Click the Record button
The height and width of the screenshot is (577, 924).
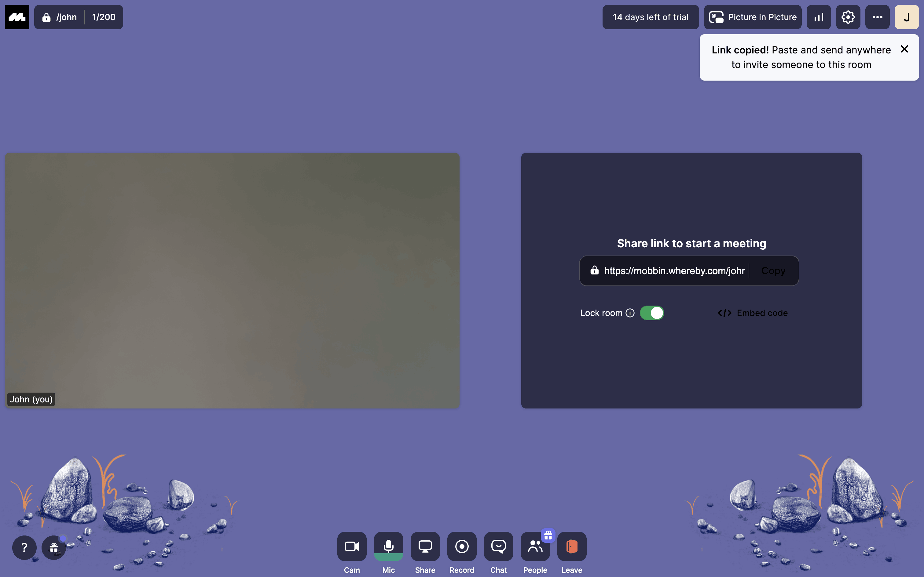(462, 546)
